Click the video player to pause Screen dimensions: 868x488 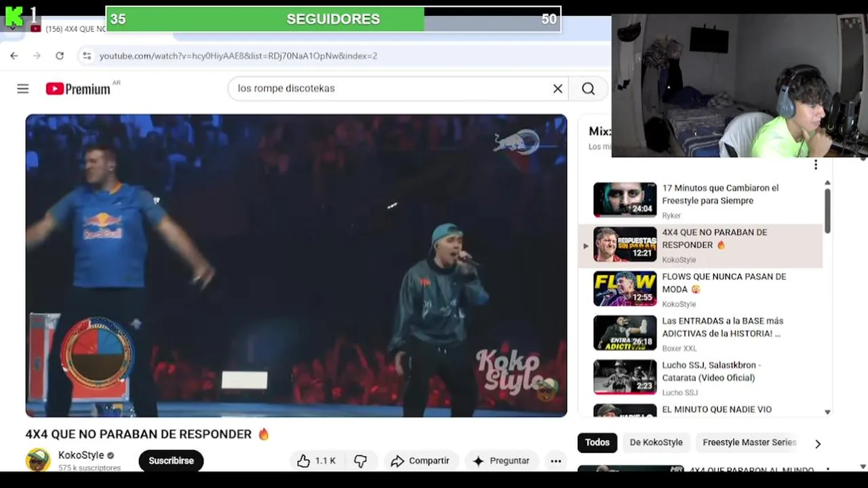tap(296, 265)
